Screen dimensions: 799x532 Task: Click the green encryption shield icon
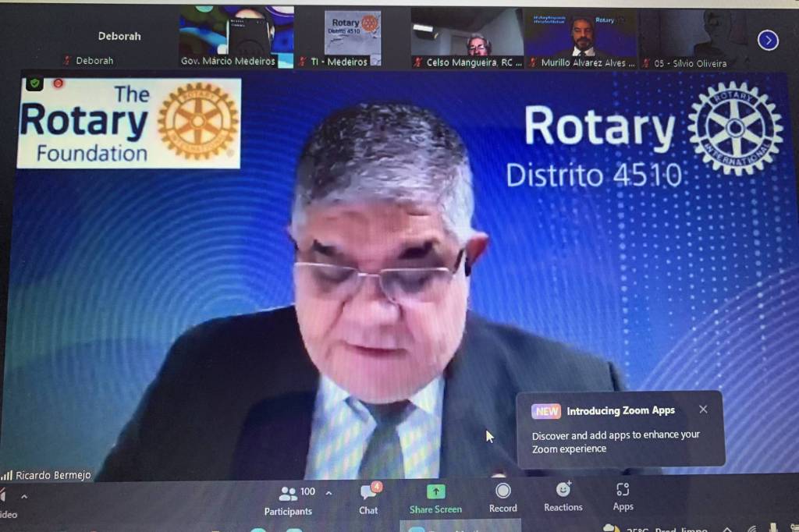point(34,83)
